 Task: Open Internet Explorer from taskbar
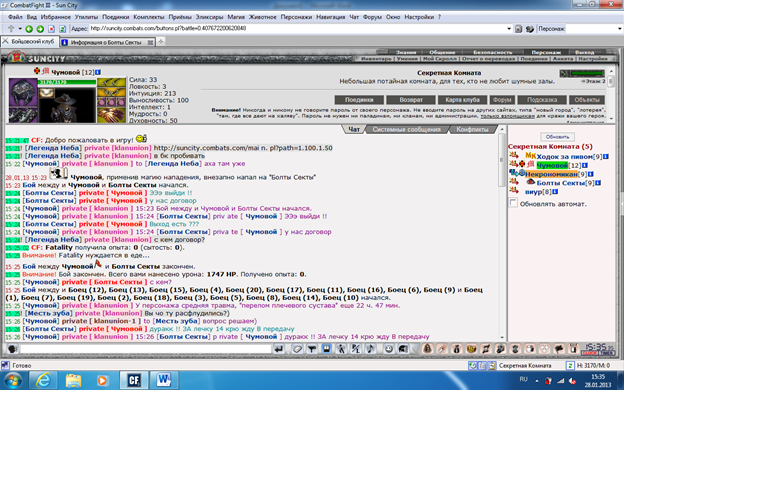coord(43,380)
